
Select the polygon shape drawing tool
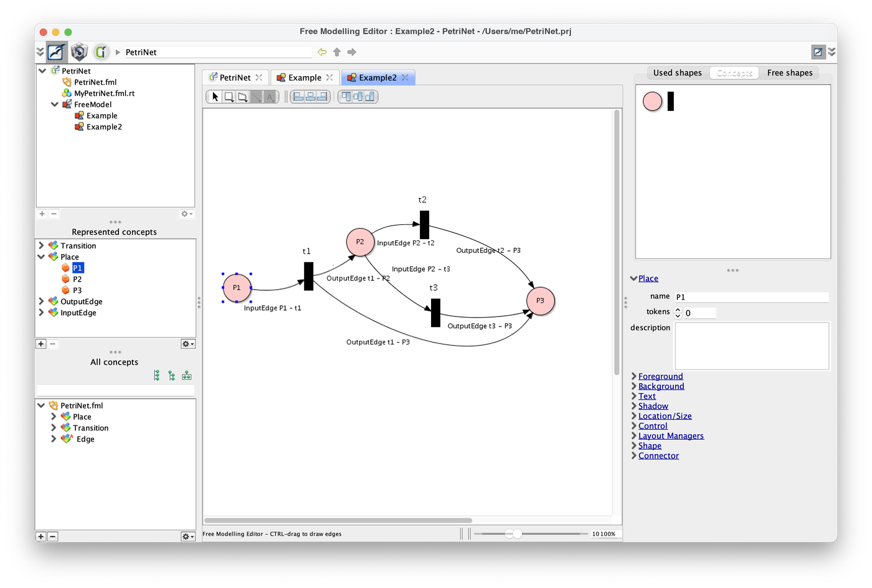tap(243, 97)
